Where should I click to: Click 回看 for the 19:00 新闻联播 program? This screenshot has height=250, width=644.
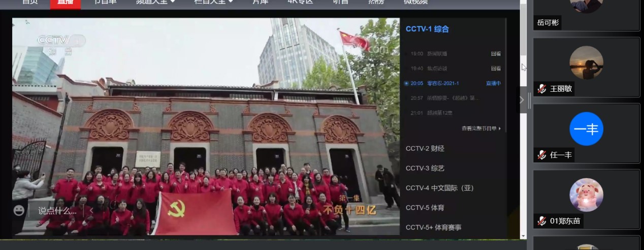tap(496, 54)
